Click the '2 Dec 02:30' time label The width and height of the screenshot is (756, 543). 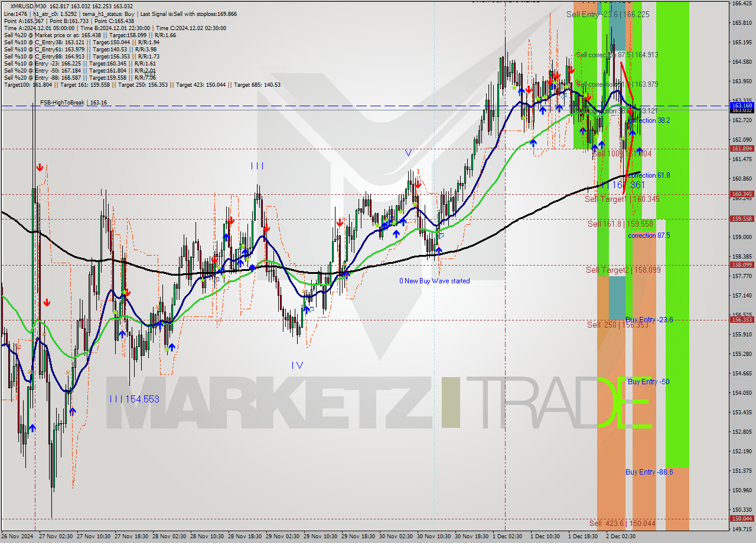(621, 537)
